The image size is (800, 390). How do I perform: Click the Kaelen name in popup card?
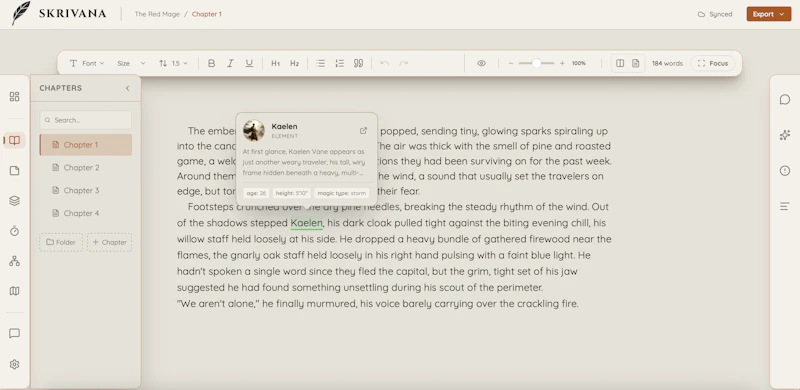click(x=284, y=126)
